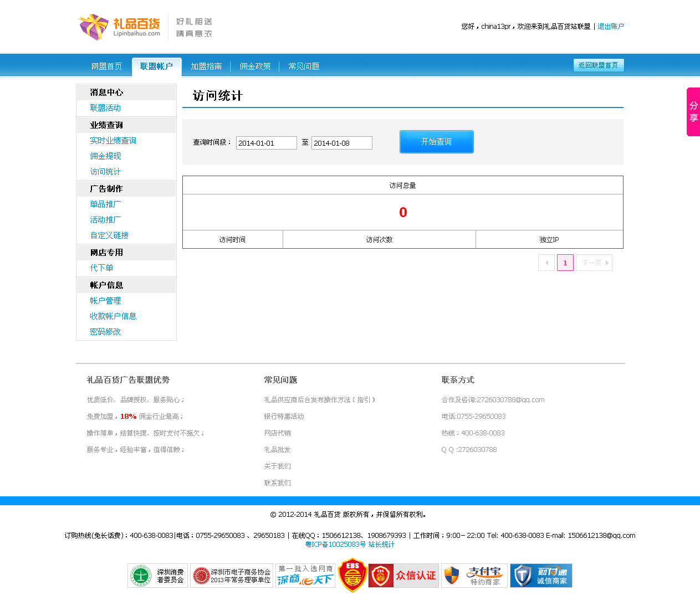Viewport: 700px width, 616px height.
Task: Switch to the 联盟帐户 tab
Action: click(156, 66)
